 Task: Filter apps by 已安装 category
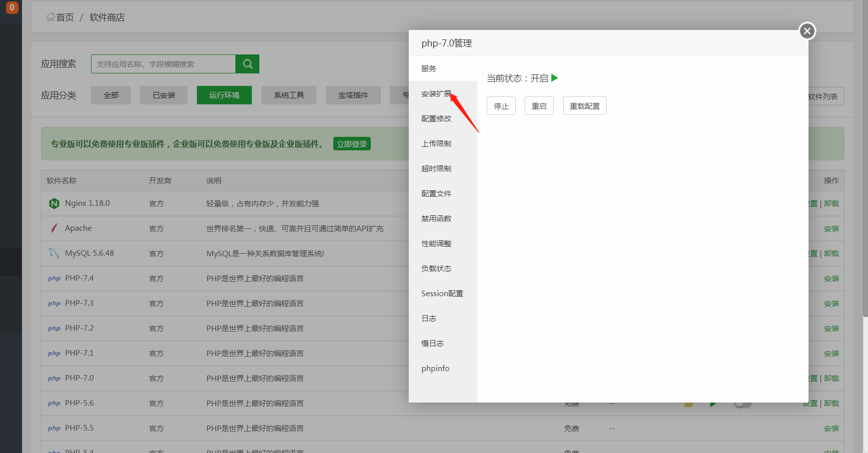click(164, 95)
